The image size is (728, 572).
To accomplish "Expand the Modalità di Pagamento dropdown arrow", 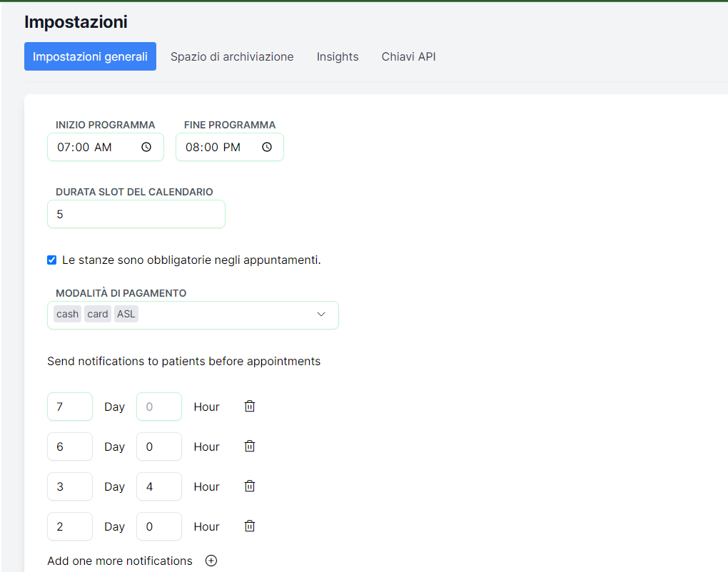I will 321,315.
